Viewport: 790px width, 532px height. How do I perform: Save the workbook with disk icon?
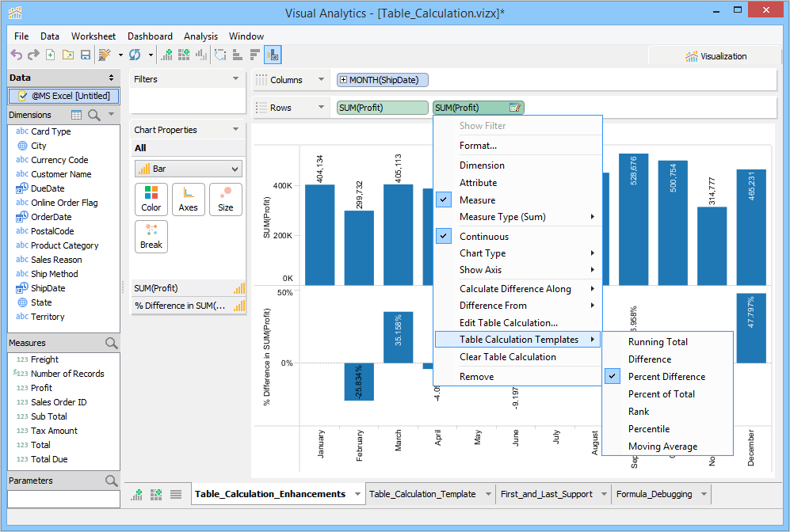click(x=86, y=55)
